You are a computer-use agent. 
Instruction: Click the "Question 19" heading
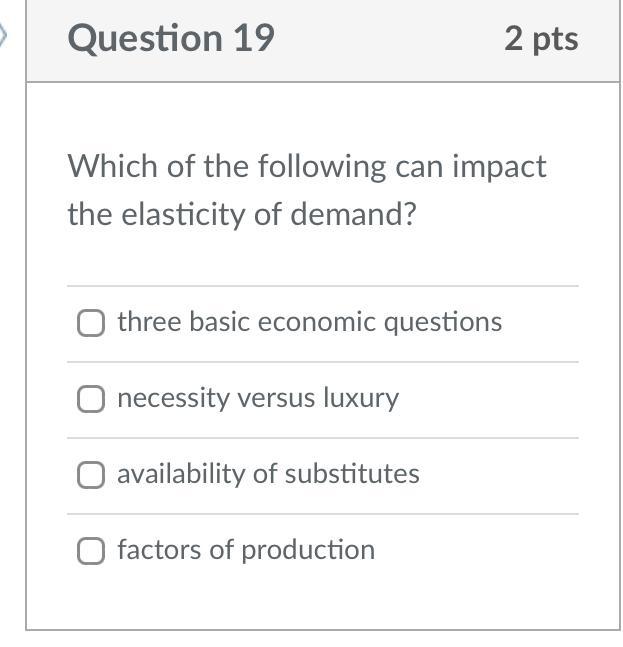171,38
